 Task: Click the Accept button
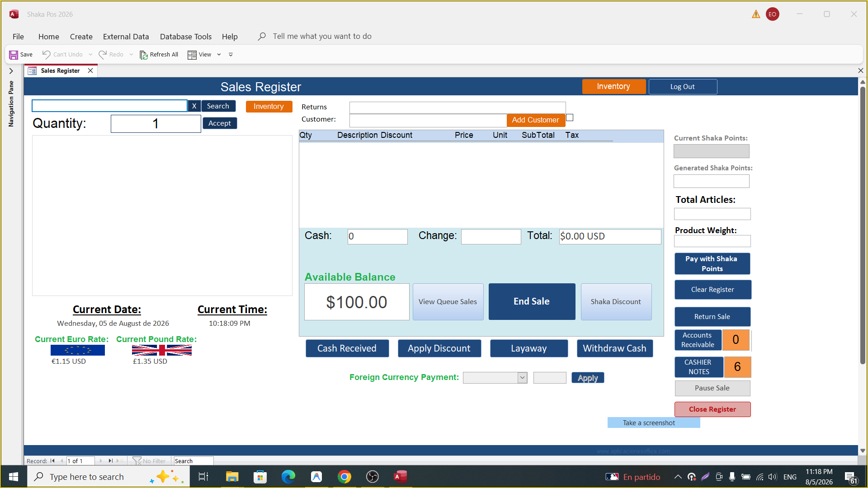(x=220, y=123)
